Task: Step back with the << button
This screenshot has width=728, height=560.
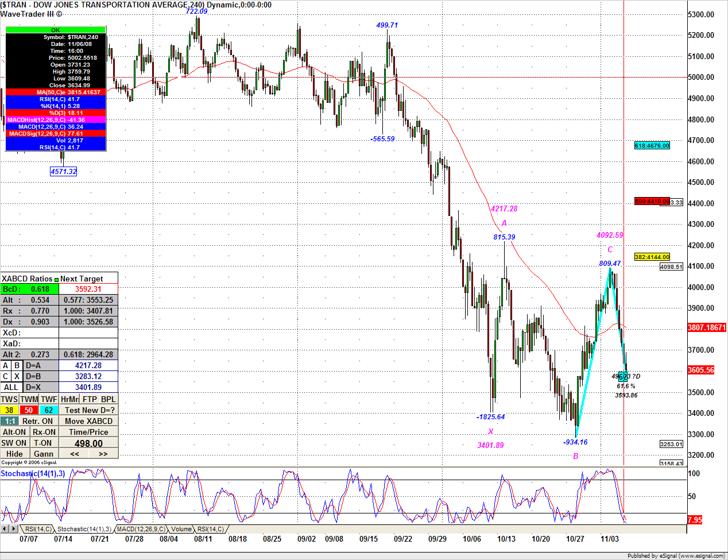Action: tap(75, 454)
